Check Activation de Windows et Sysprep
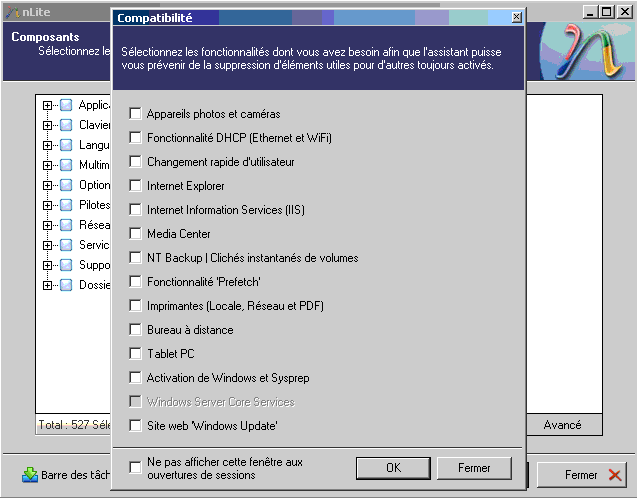Viewport: 637px width, 498px height. pos(135,377)
